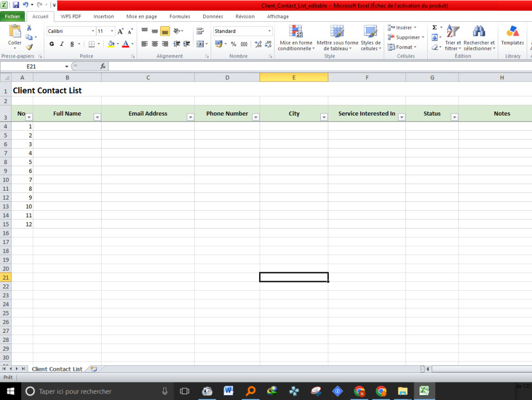
Task: Toggle center horizontal alignment
Action: pos(155,44)
